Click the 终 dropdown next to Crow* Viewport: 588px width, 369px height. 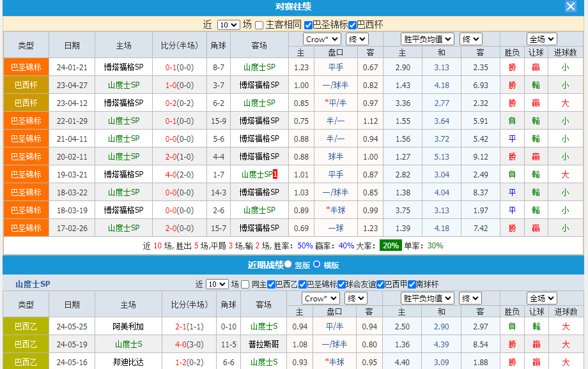(357, 38)
